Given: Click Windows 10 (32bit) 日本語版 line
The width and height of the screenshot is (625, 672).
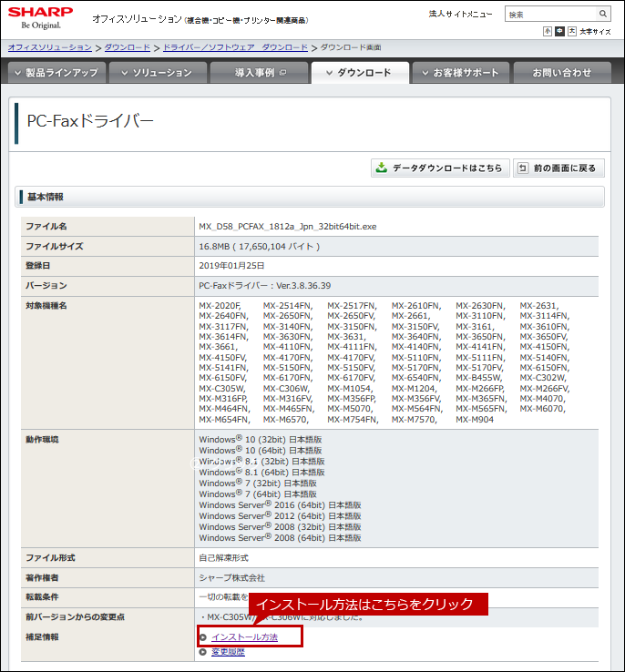Looking at the screenshot, I should (261, 439).
